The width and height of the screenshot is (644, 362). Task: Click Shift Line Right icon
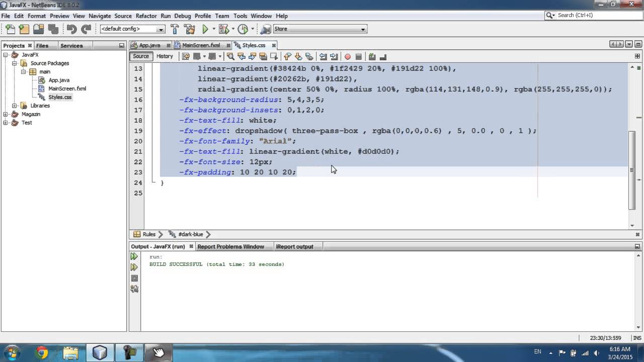tap(334, 56)
